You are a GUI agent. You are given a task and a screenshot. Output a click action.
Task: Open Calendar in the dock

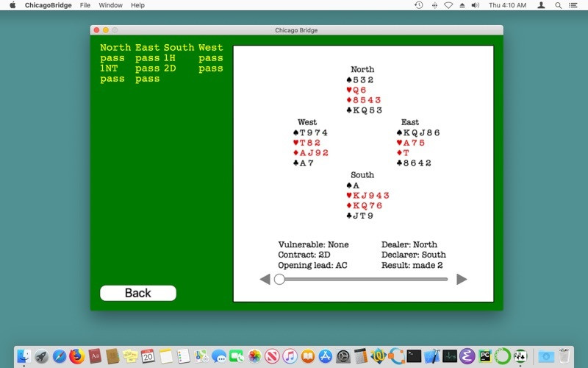pos(148,356)
